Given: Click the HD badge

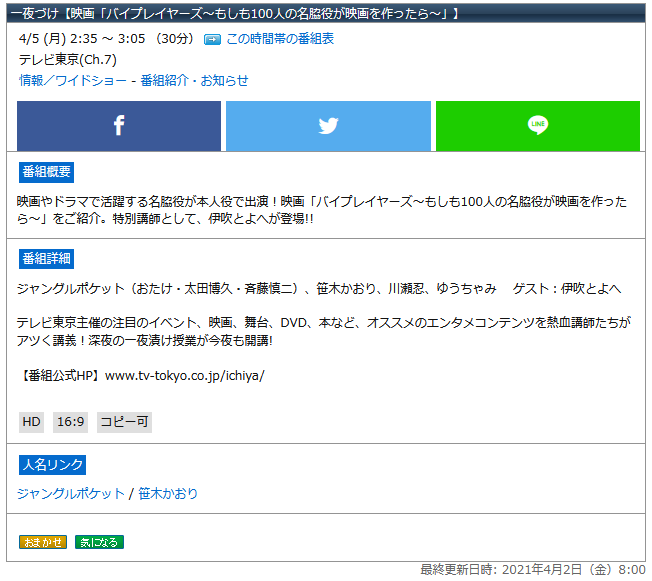Looking at the screenshot, I should click(31, 422).
